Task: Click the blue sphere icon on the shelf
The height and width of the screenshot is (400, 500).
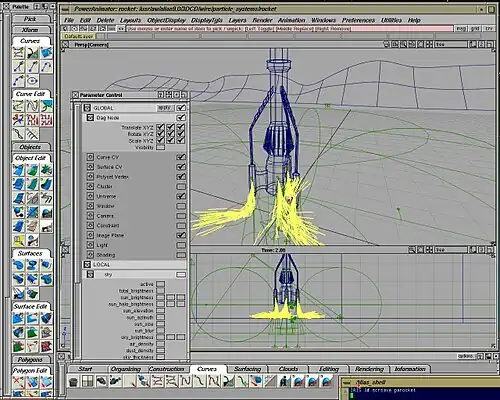Action: click(x=256, y=381)
